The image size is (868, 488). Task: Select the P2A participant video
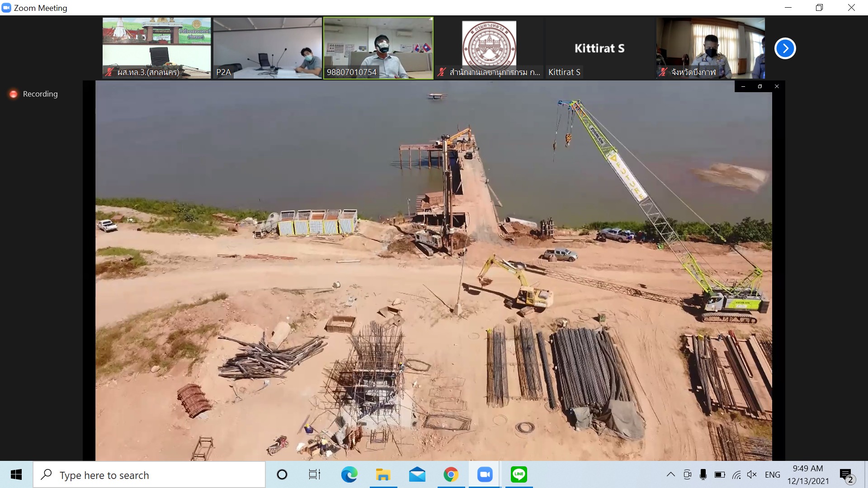pos(267,47)
